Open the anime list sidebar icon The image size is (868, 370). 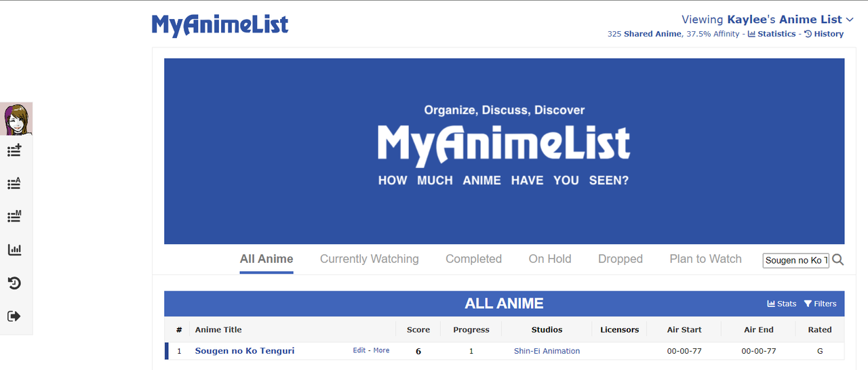[14, 184]
